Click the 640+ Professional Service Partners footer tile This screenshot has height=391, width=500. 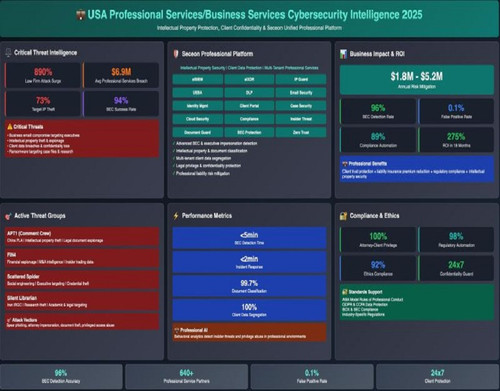coord(187,376)
